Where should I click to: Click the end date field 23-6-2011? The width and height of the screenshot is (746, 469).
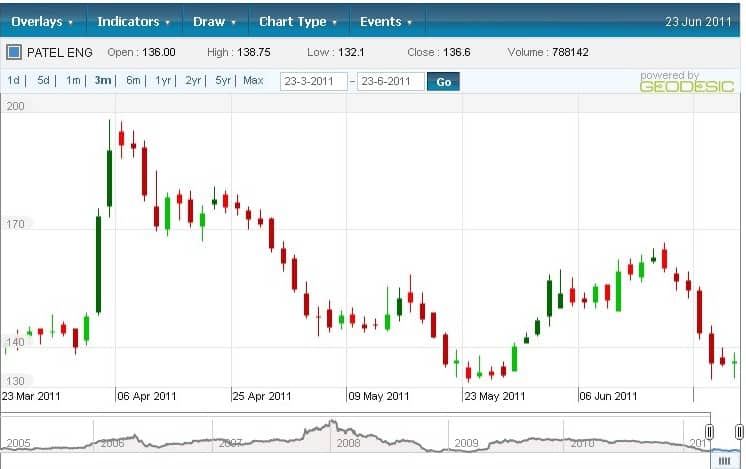pyautogui.click(x=390, y=82)
